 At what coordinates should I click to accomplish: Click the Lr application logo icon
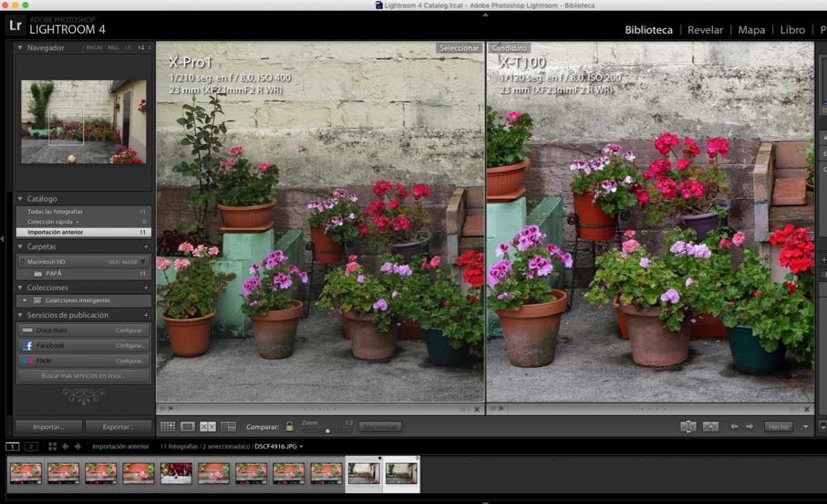[15, 26]
